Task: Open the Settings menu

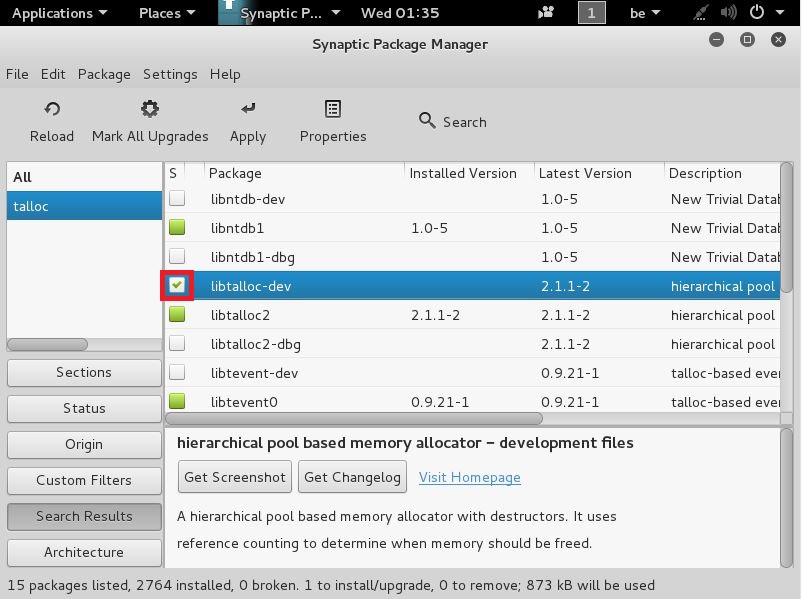Action: (x=170, y=74)
